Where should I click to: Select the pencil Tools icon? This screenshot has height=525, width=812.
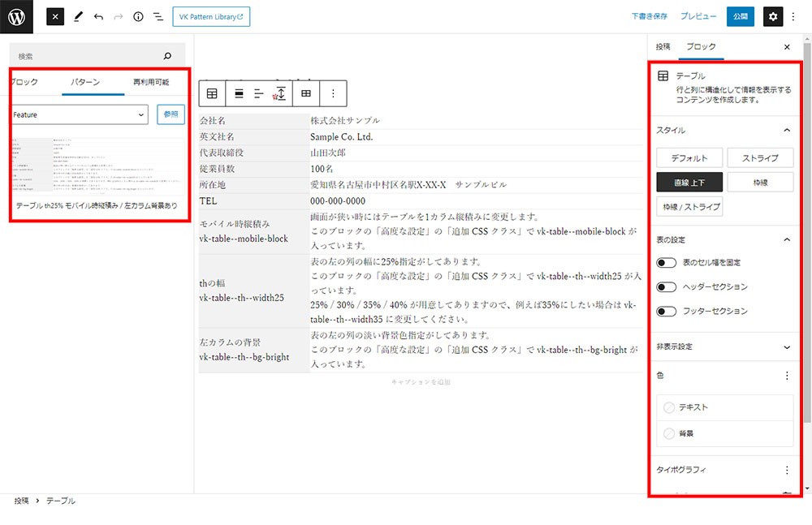point(79,16)
